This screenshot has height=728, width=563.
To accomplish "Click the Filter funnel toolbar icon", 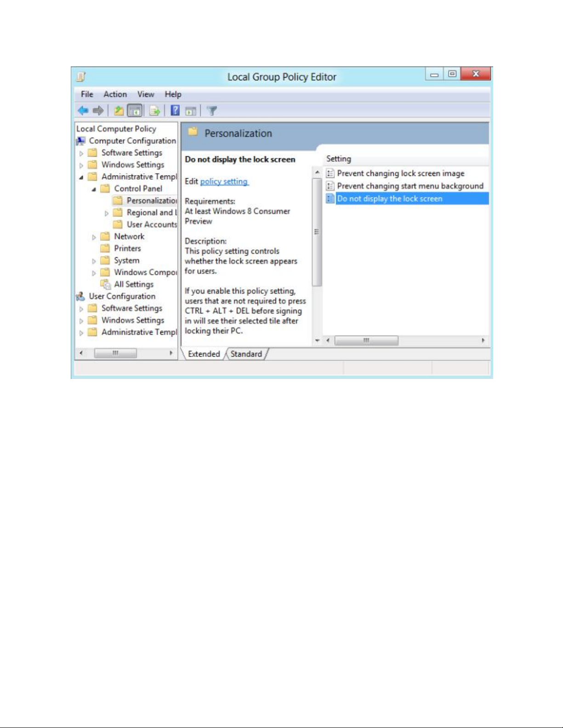I will click(x=211, y=111).
